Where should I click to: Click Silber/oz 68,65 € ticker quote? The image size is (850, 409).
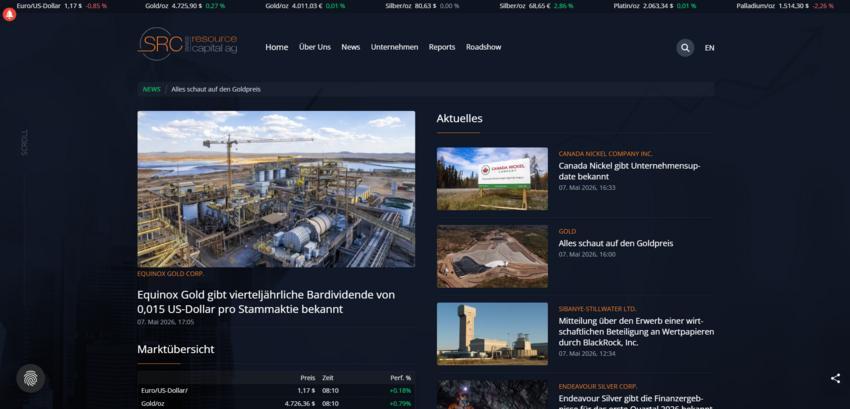click(x=537, y=6)
